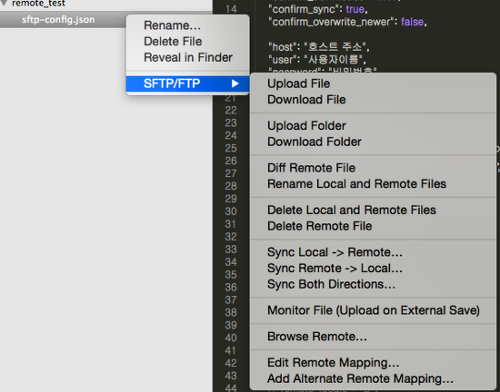Click line number 25 in the gutter

[231, 148]
